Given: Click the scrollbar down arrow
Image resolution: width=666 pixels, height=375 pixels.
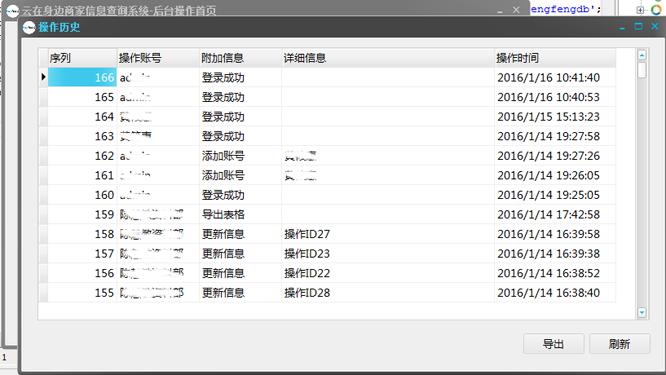Looking at the screenshot, I should 642,313.
